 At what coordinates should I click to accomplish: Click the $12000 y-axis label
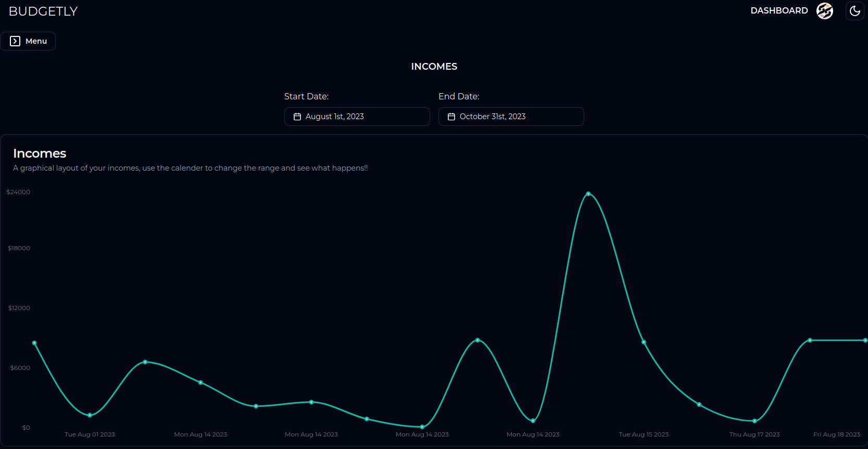(x=19, y=308)
